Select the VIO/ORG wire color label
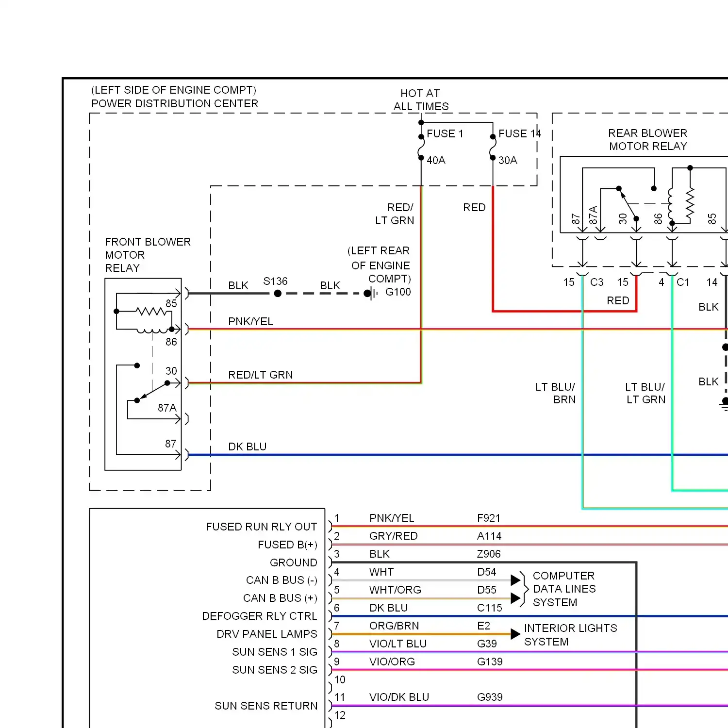 pyautogui.click(x=392, y=662)
